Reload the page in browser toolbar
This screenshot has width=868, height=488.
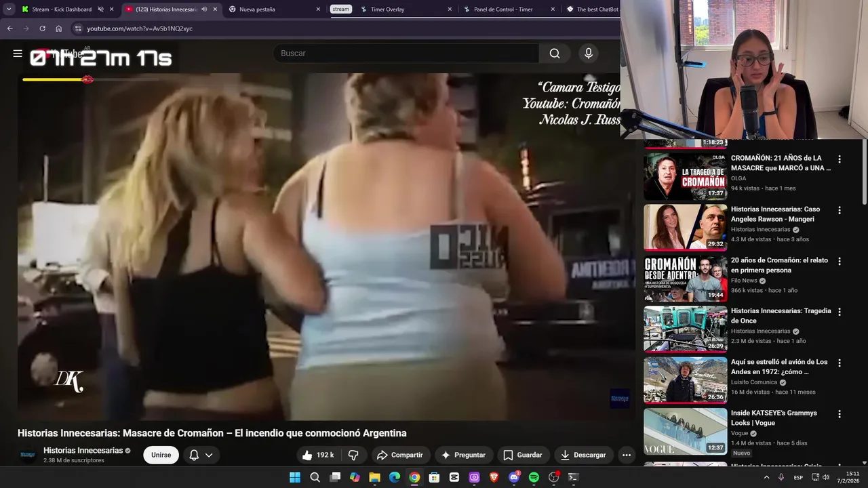pyautogui.click(x=42, y=28)
